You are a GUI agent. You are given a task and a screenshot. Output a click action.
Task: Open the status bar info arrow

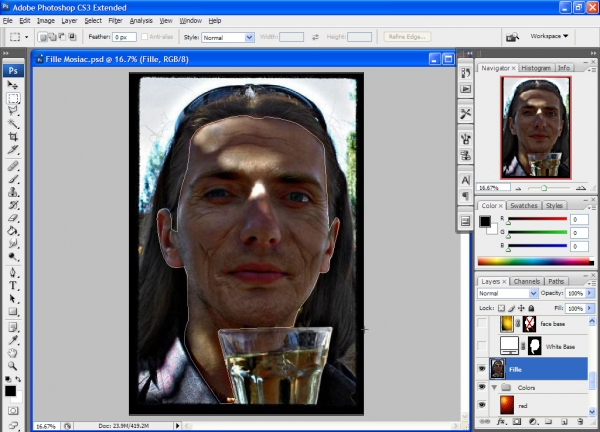[177, 425]
